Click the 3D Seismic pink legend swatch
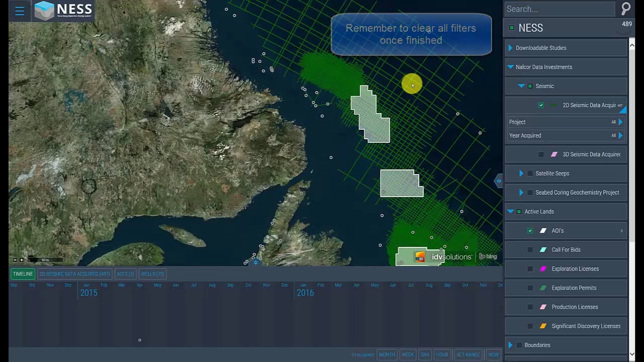Viewport: 644px width, 362px height. tap(554, 154)
